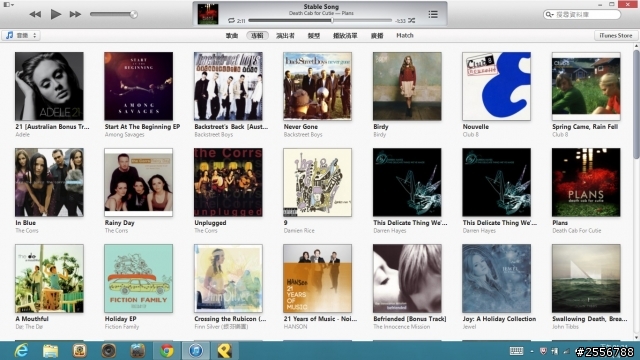The height and width of the screenshot is (360, 640).
Task: Toggle the shuffle icon in the player
Action: 411,20
